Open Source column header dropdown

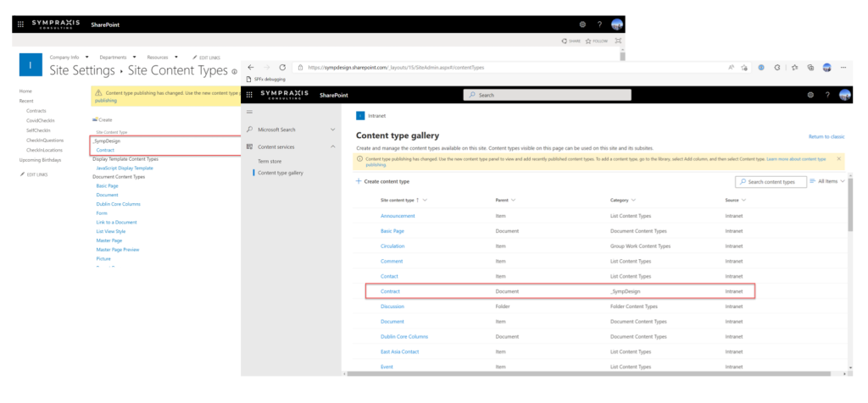pyautogui.click(x=743, y=200)
